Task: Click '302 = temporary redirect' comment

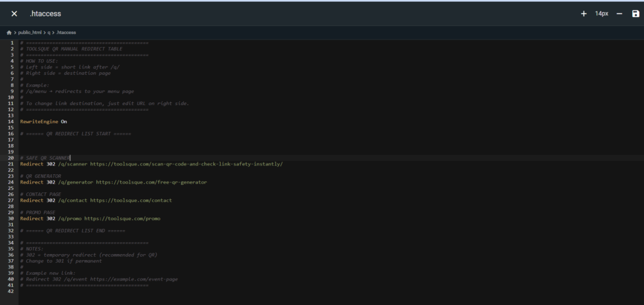Action: [x=89, y=255]
